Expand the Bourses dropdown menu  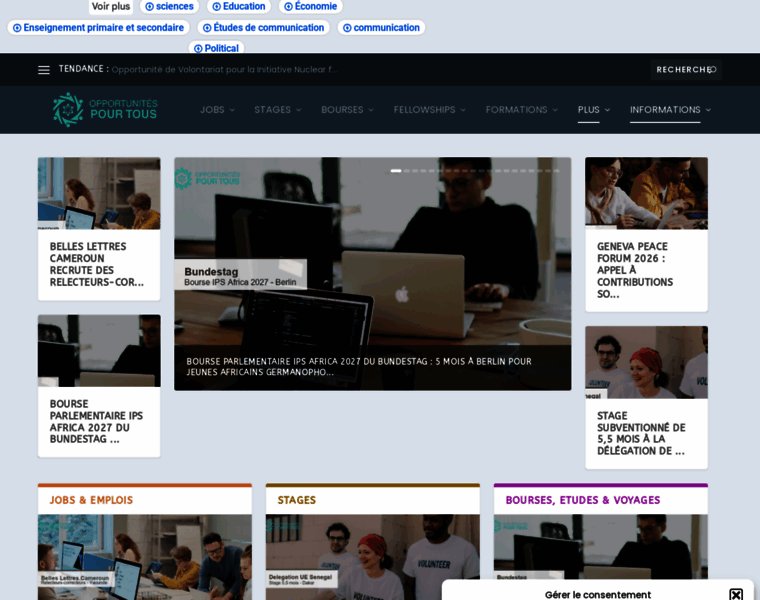pos(347,110)
